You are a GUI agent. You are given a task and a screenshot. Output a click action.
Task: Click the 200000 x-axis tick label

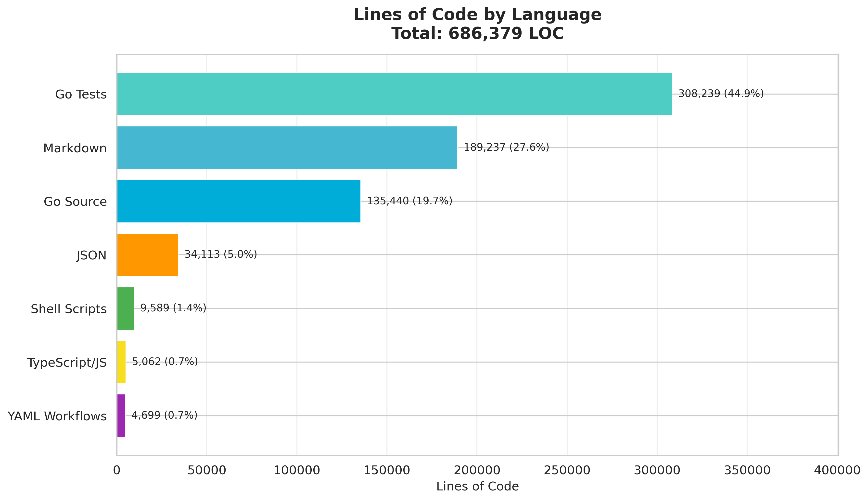[x=477, y=470]
